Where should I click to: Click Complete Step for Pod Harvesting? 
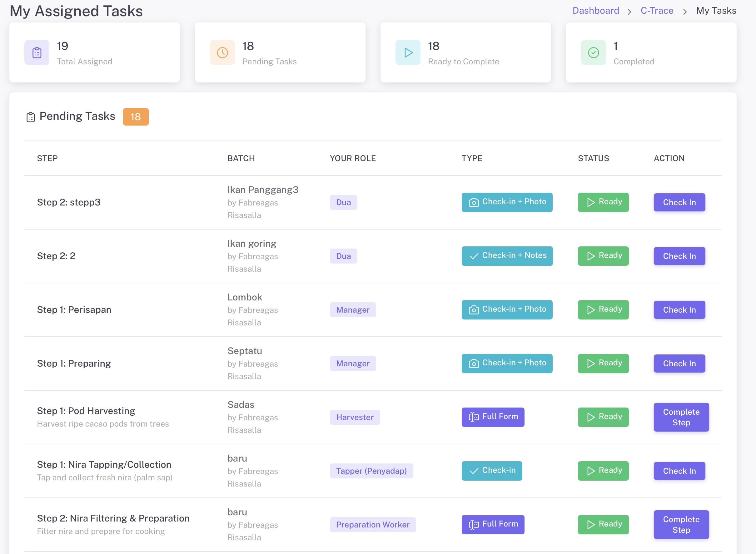(x=681, y=417)
